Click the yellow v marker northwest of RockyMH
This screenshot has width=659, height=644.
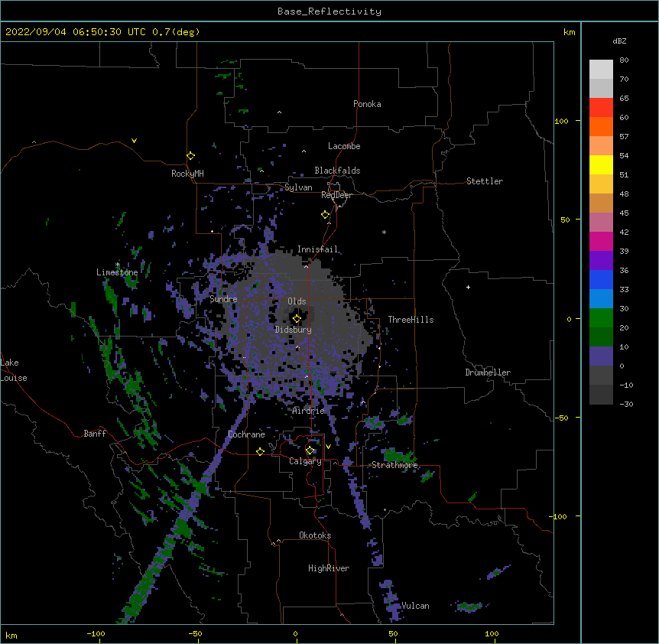(134, 141)
